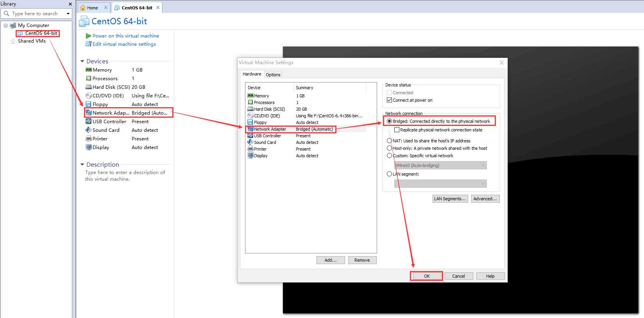
Task: Select Custom: Specific virtual network option
Action: [x=389, y=156]
